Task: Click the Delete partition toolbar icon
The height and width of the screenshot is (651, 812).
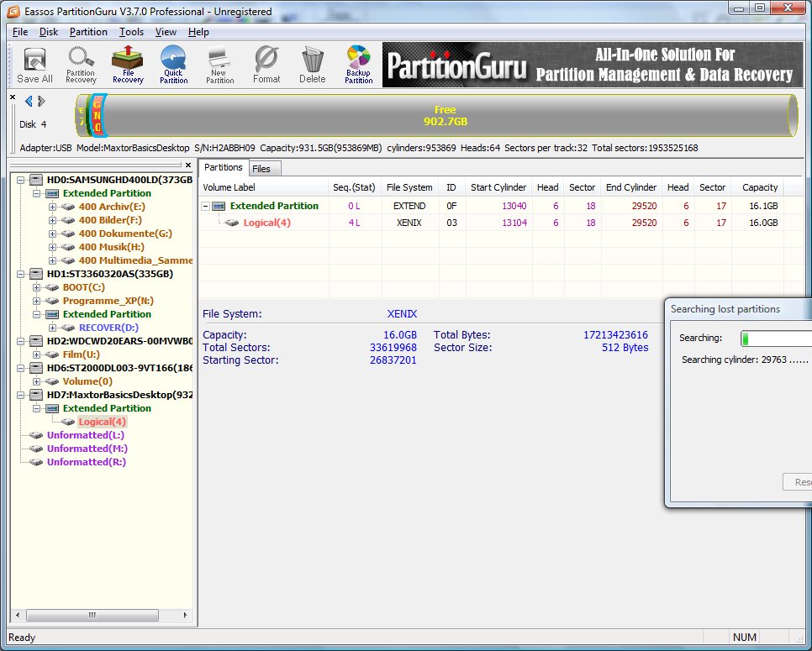Action: [x=312, y=66]
